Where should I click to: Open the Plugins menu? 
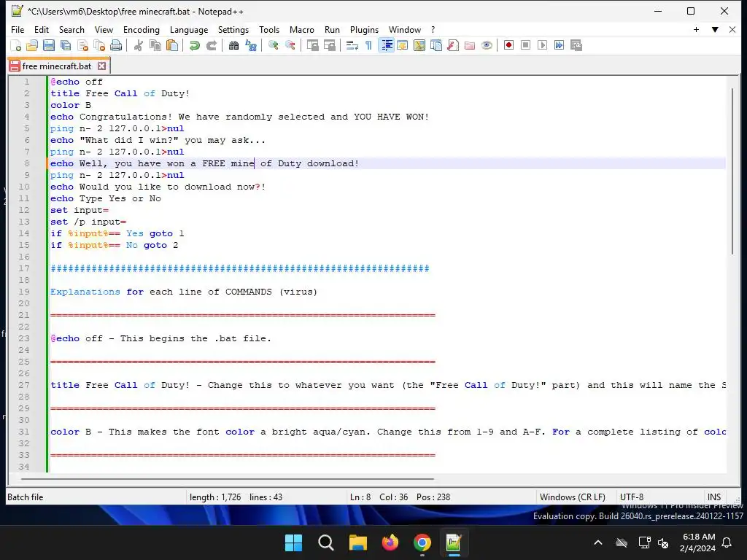pyautogui.click(x=364, y=29)
